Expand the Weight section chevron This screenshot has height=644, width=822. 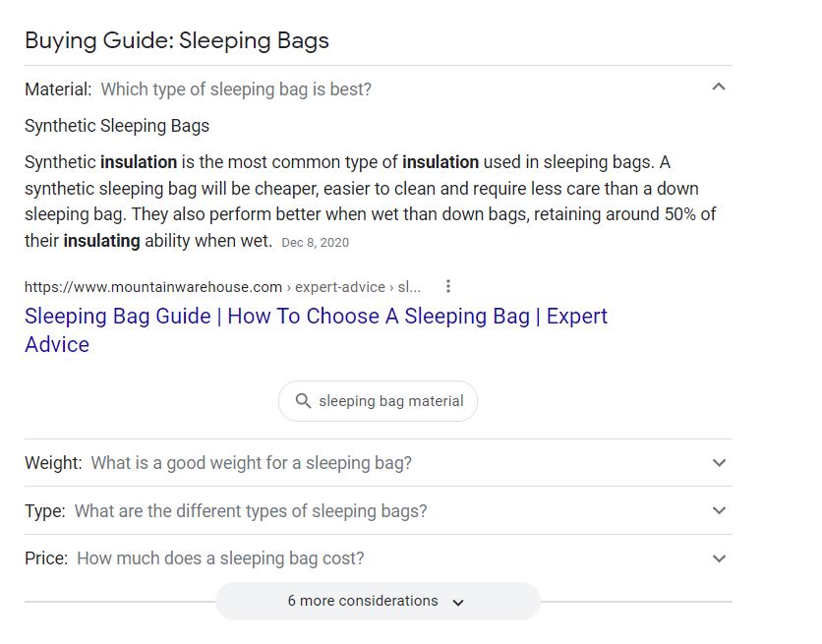[720, 463]
